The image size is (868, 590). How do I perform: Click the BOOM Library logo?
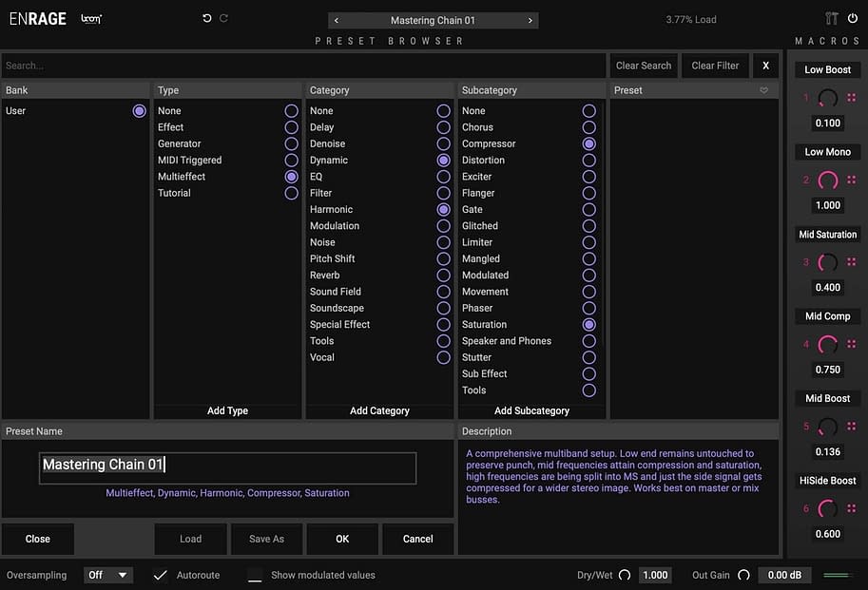[91, 19]
